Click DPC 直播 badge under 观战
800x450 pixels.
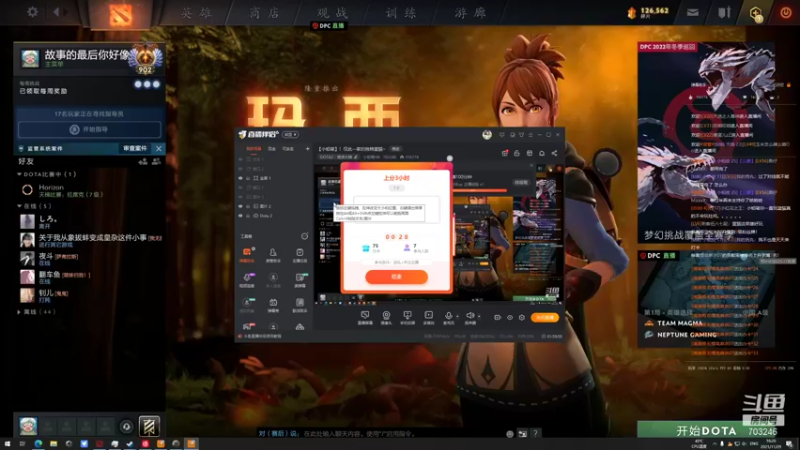point(329,26)
